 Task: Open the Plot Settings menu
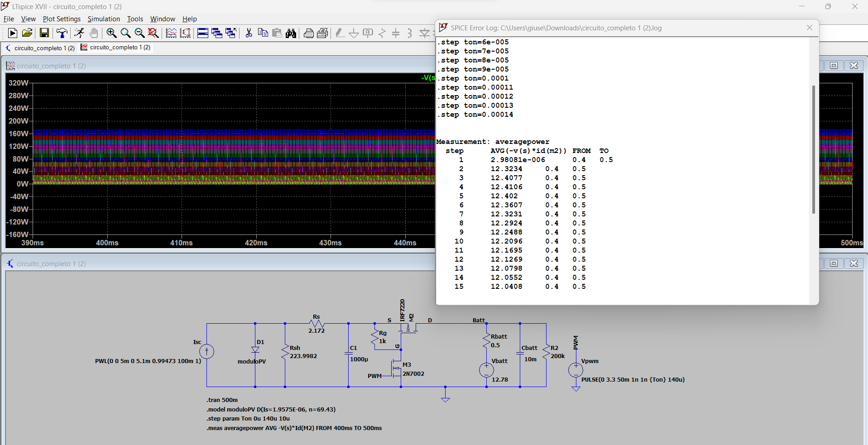62,19
